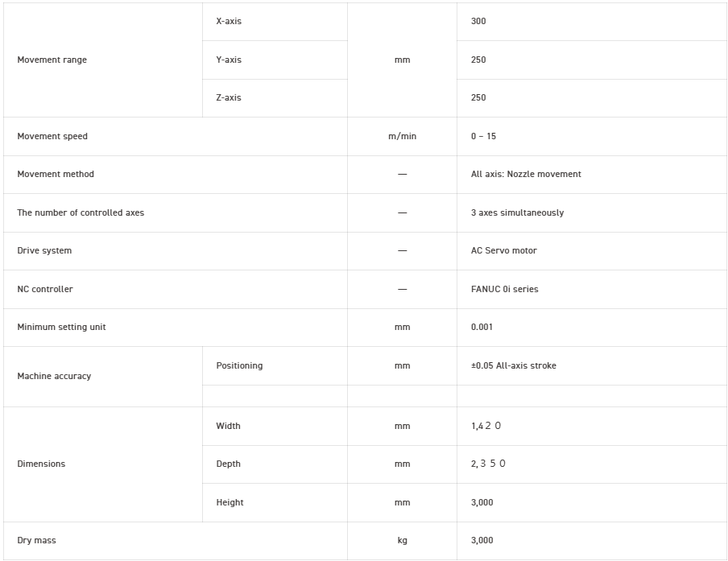Screen dimensions: 728x561
Task: Click the Movement range row label
Action: click(x=52, y=60)
